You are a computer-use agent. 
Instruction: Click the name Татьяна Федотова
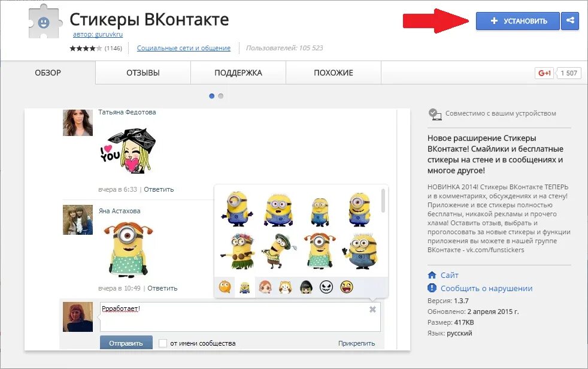(x=127, y=112)
